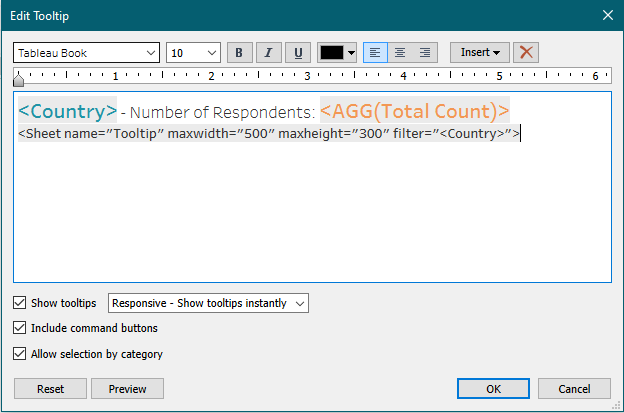624x413 pixels.
Task: Close the Edit Tooltip dialog
Action: (606, 15)
